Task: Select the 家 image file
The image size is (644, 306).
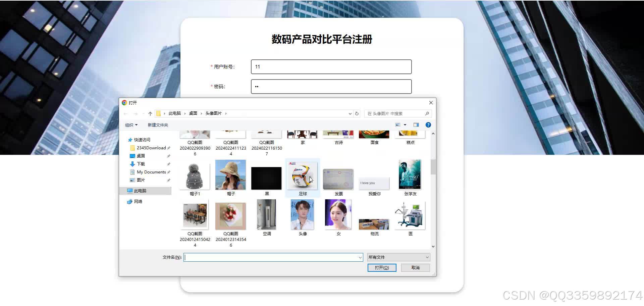Action: 303,138
